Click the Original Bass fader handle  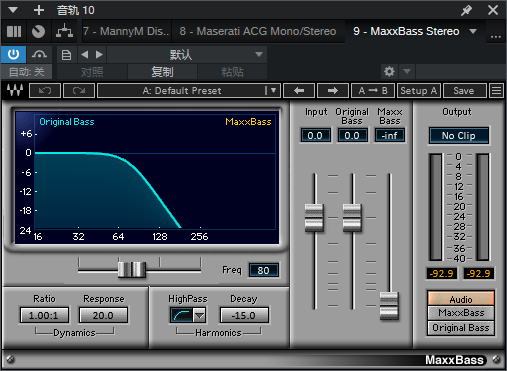click(352, 218)
